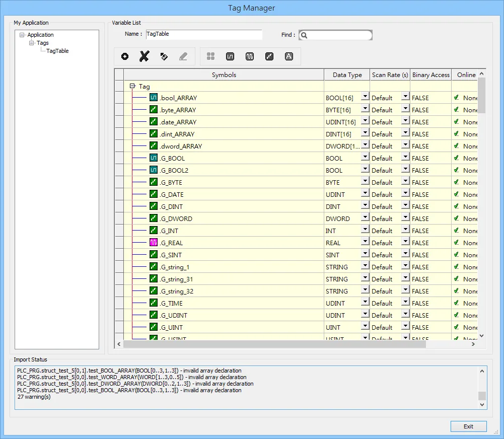This screenshot has height=439, width=504.
Task: Toggle Online checkmark for .G_DINT row
Action: (457, 206)
